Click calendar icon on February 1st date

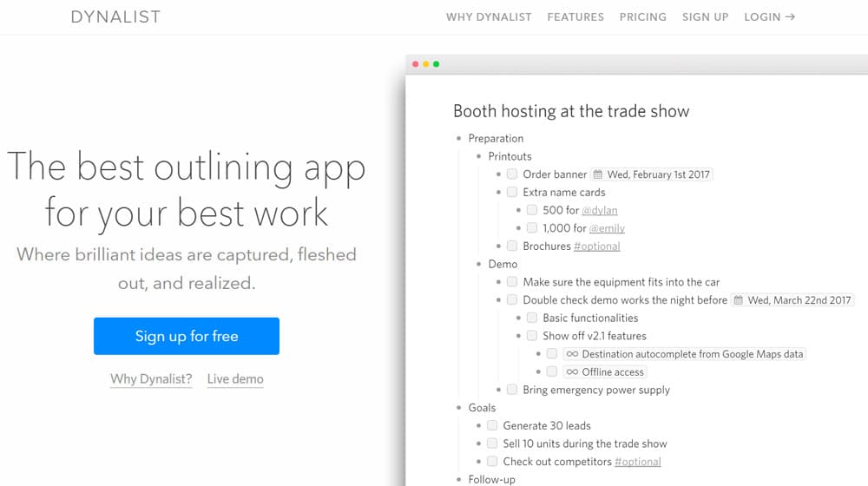(598, 174)
